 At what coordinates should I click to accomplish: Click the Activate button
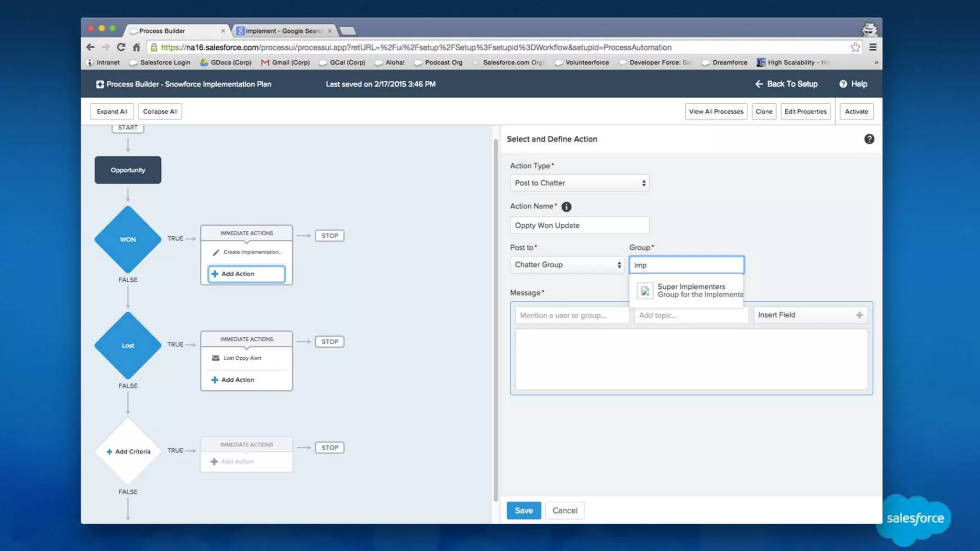click(x=856, y=111)
